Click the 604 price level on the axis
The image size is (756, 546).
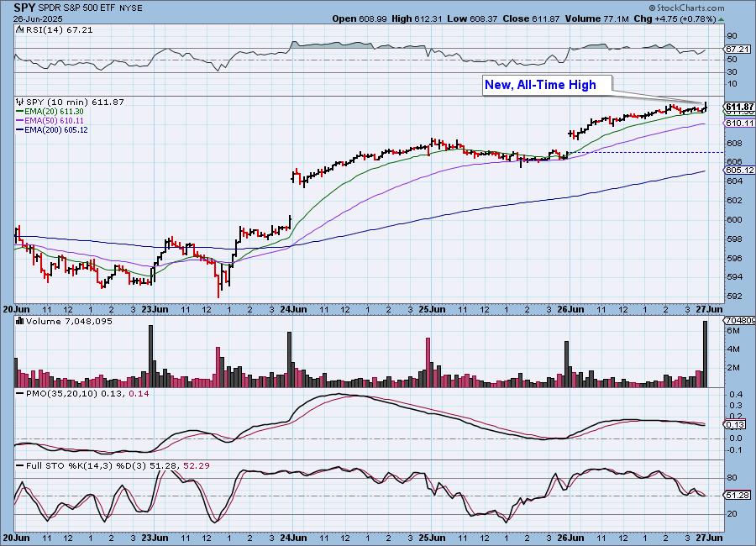734,181
